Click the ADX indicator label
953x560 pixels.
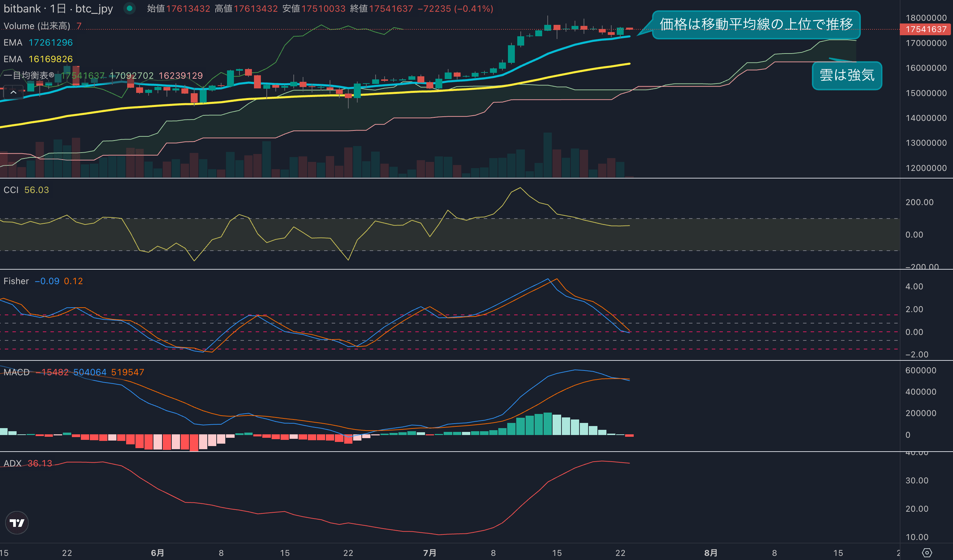[x=12, y=463]
